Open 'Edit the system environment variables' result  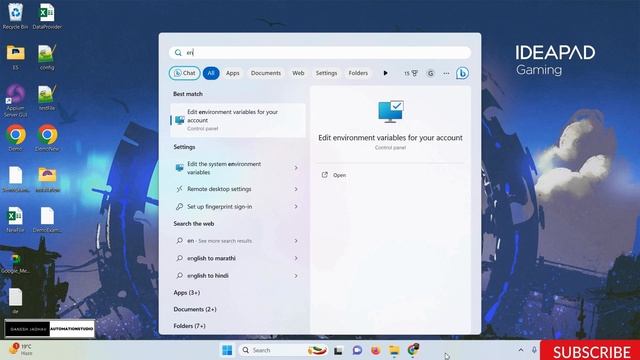[230, 168]
